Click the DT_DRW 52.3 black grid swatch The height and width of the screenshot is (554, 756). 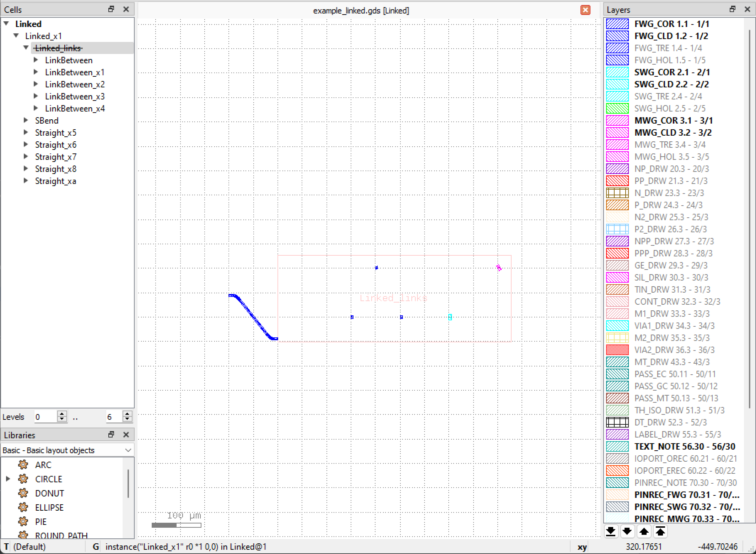click(617, 422)
